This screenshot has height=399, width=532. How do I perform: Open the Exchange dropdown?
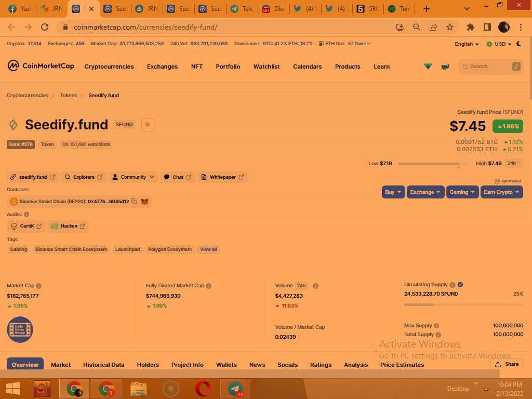coord(425,192)
